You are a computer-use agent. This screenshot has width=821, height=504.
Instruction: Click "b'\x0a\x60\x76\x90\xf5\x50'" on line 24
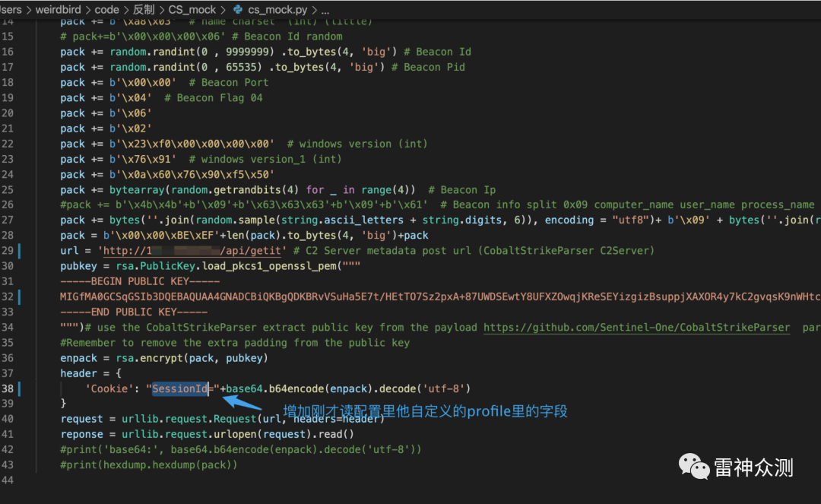point(192,175)
